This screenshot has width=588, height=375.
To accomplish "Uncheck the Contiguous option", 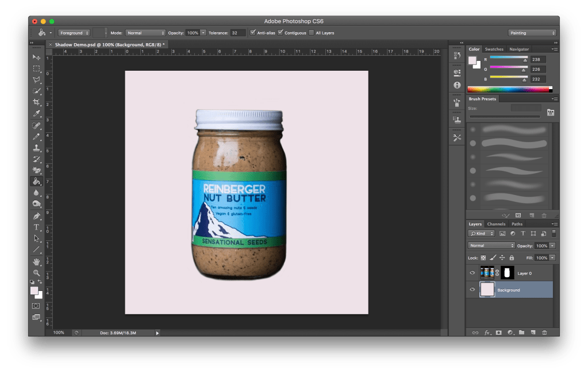I will point(280,33).
